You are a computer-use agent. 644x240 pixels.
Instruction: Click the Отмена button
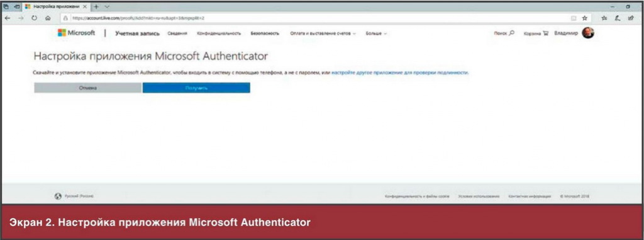[x=88, y=88]
